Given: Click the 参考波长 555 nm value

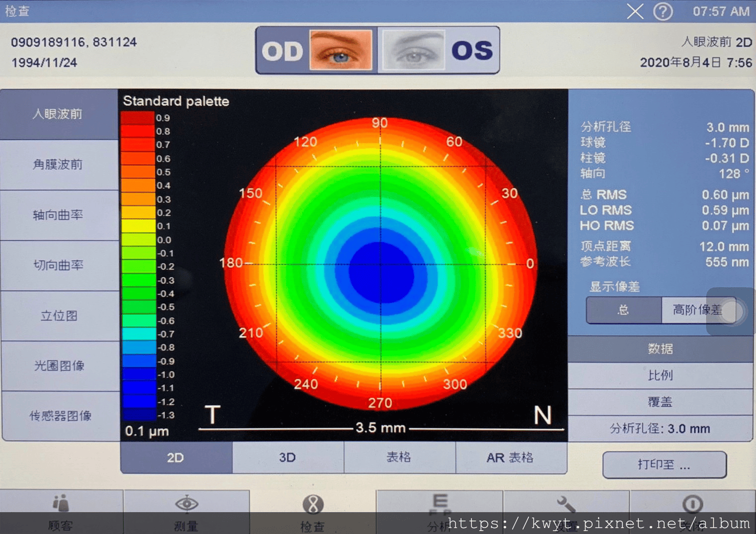Looking at the screenshot, I should click(727, 262).
